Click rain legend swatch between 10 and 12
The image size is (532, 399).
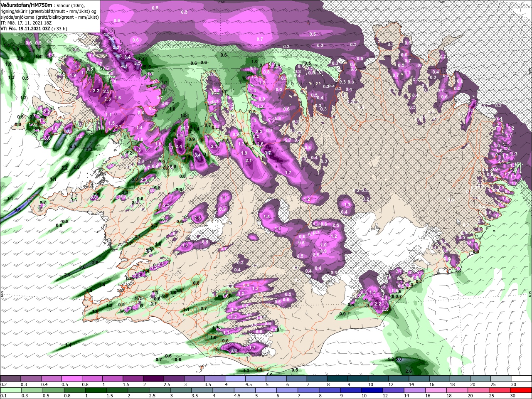coord(372,390)
